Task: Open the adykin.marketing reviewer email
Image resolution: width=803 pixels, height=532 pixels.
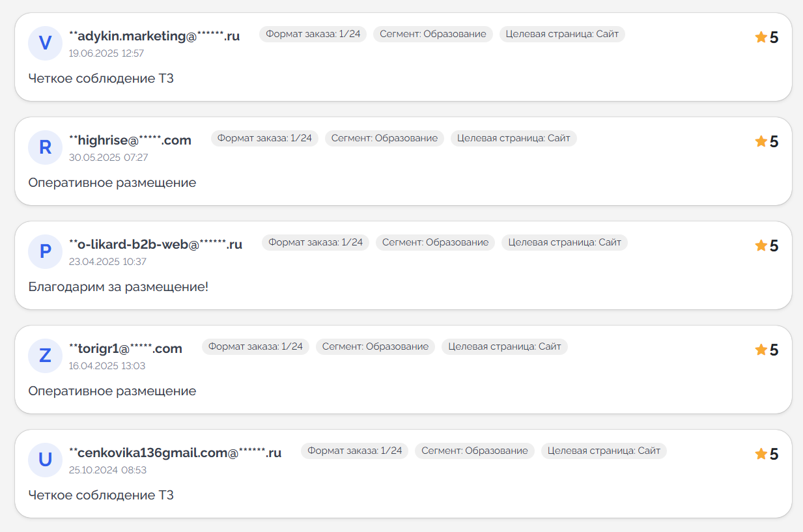Action: (154, 36)
